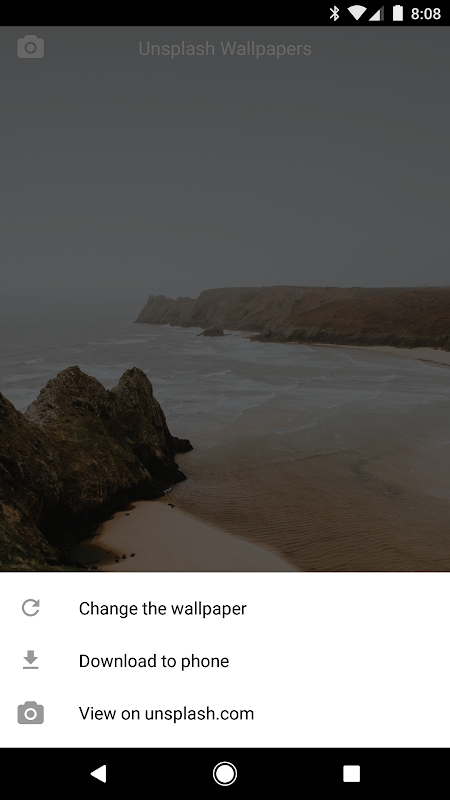The height and width of the screenshot is (800, 450).
Task: Tap the recent apps square button
Action: click(351, 773)
